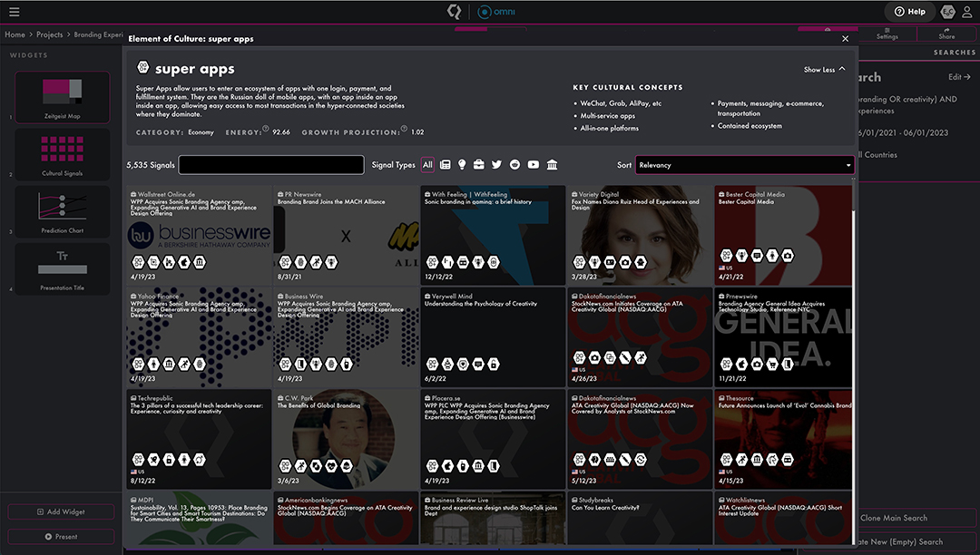This screenshot has width=980, height=555.
Task: Click the Help button
Action: [909, 12]
